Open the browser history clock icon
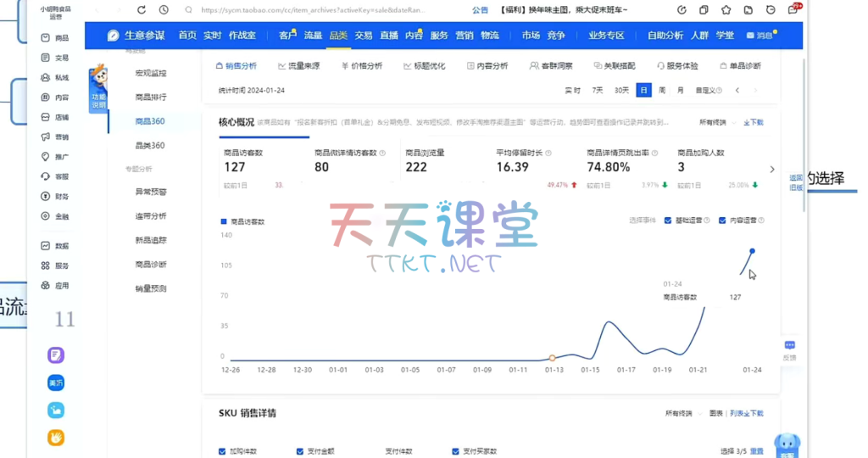The width and height of the screenshot is (868, 458). (164, 10)
